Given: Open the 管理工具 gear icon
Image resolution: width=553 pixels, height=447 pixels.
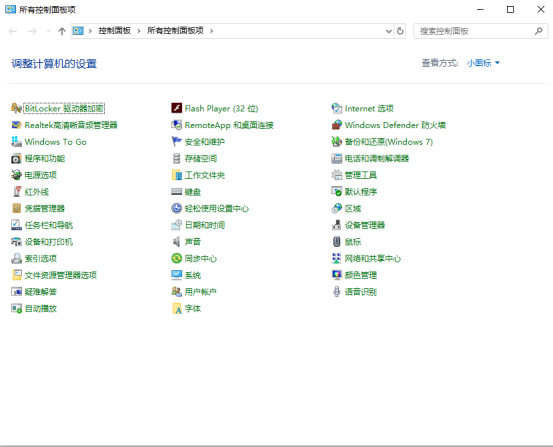Looking at the screenshot, I should pyautogui.click(x=336, y=175).
